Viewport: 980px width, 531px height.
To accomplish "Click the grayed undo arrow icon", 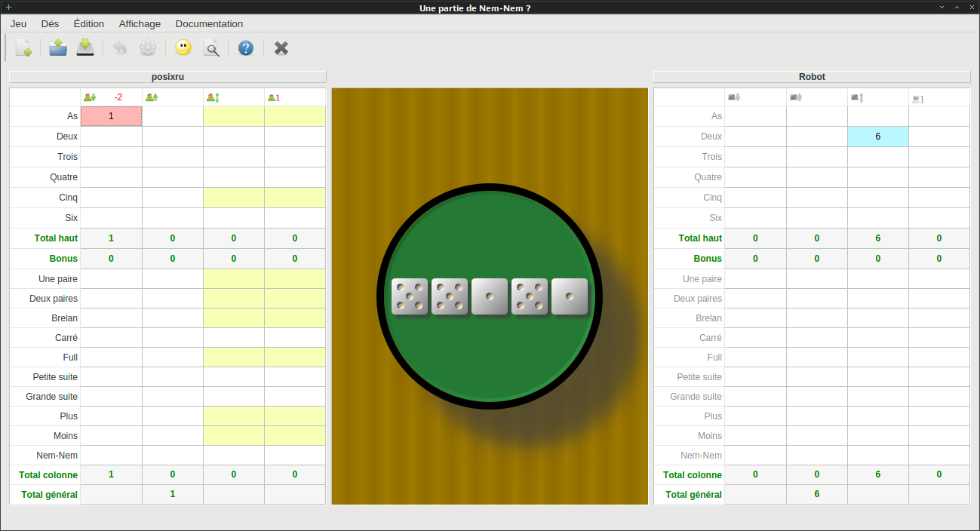I will pos(120,48).
